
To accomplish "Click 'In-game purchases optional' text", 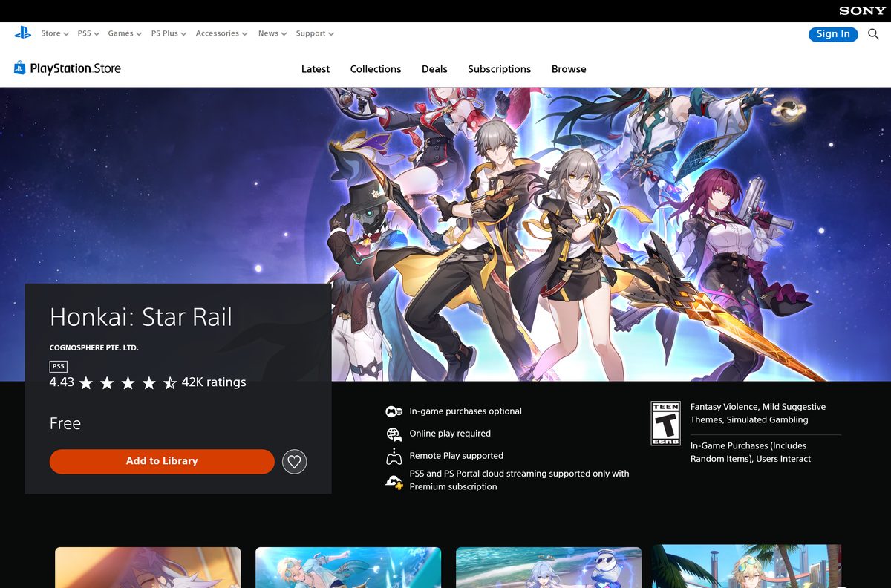I will pyautogui.click(x=466, y=411).
